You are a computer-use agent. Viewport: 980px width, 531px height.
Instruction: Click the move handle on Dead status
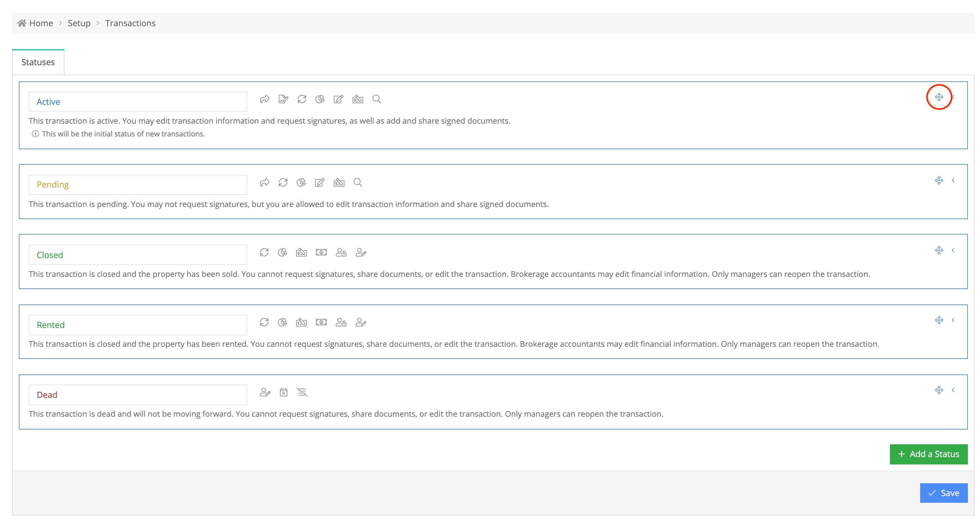point(939,390)
